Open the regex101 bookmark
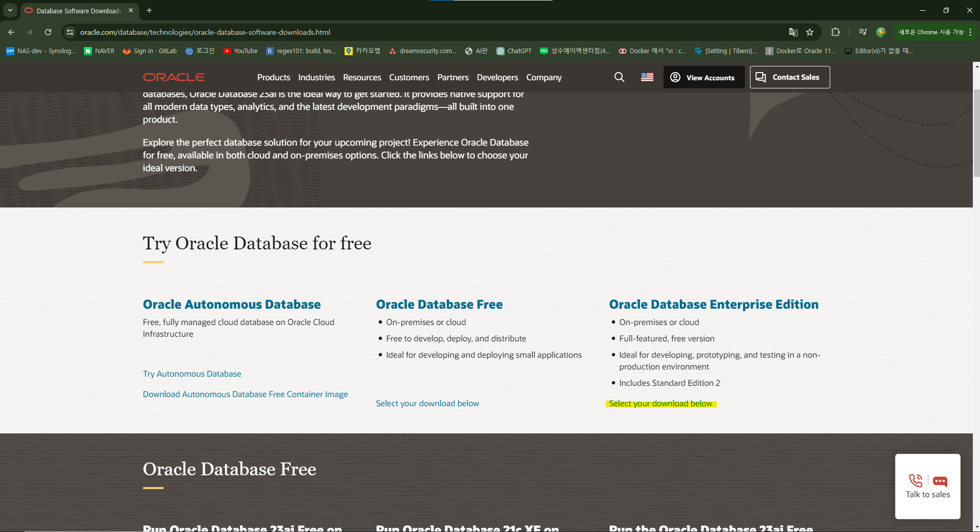980x532 pixels. 301,51
